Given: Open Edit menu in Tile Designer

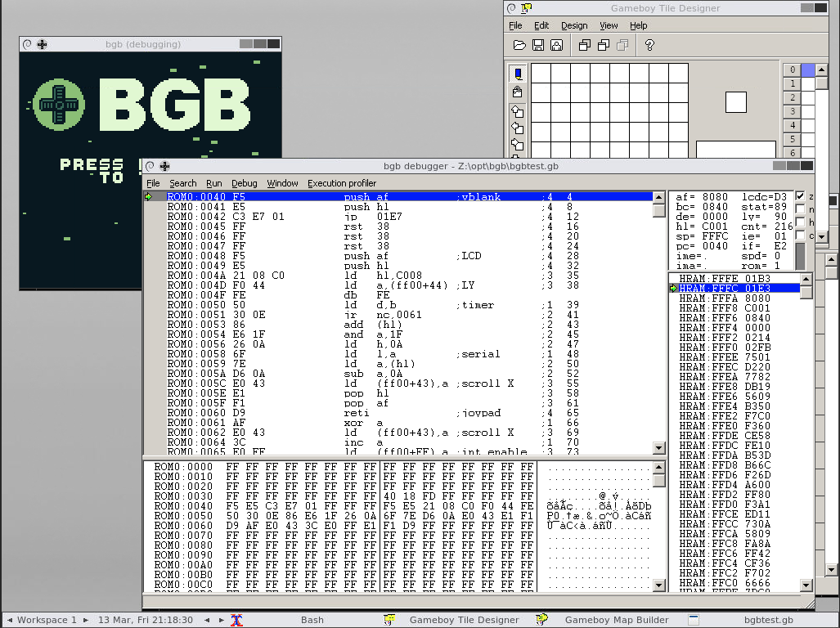Looking at the screenshot, I should (541, 25).
